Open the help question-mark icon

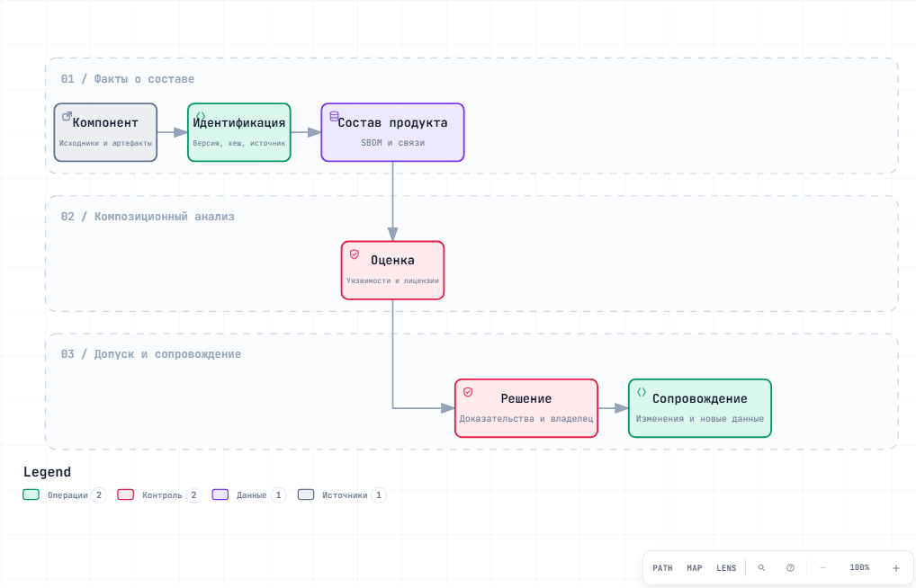click(x=790, y=567)
